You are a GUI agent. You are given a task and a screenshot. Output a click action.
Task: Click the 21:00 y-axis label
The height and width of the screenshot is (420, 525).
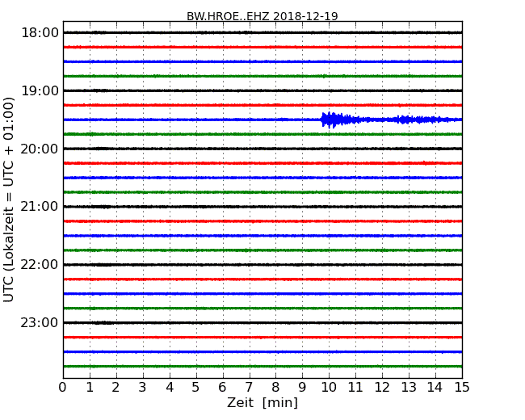point(40,207)
